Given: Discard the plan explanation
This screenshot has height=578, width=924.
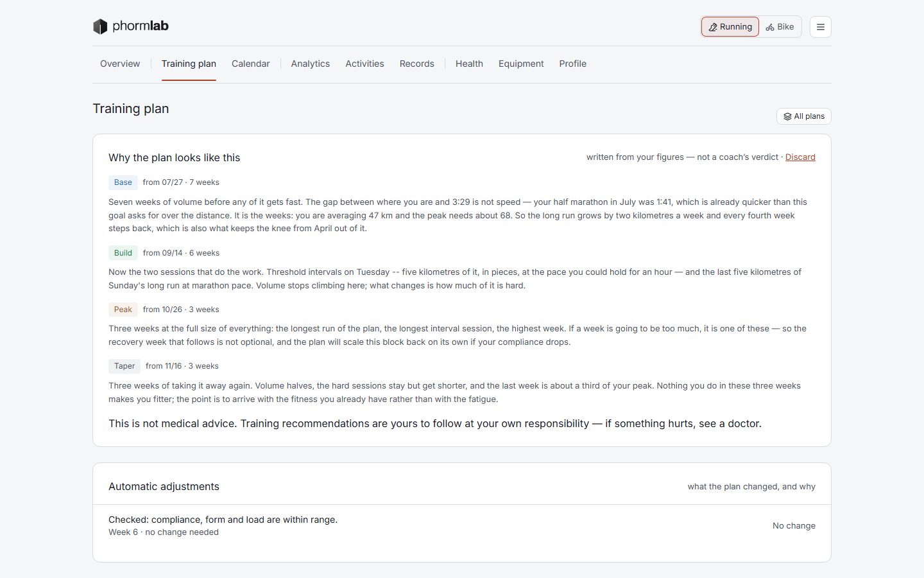Looking at the screenshot, I should [x=800, y=157].
